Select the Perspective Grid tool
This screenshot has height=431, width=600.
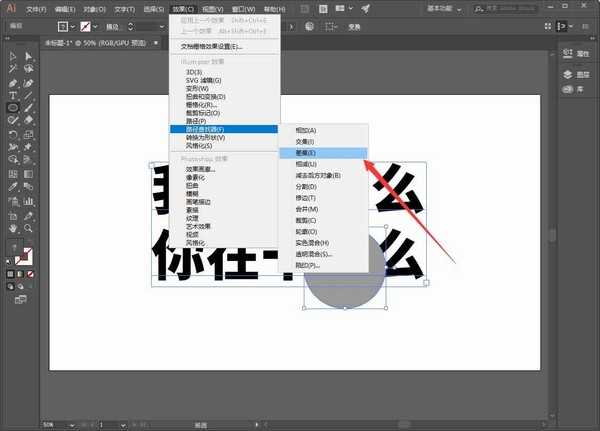tap(28, 160)
